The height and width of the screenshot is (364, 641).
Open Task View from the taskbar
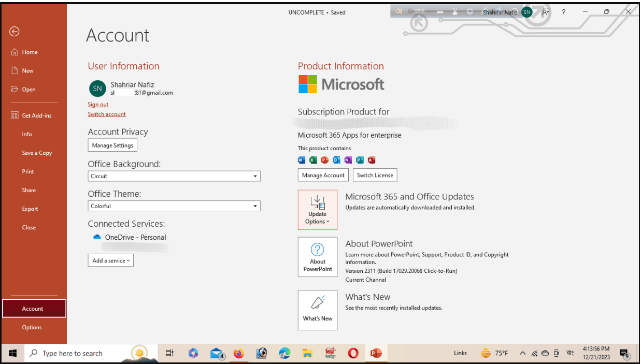[169, 353]
